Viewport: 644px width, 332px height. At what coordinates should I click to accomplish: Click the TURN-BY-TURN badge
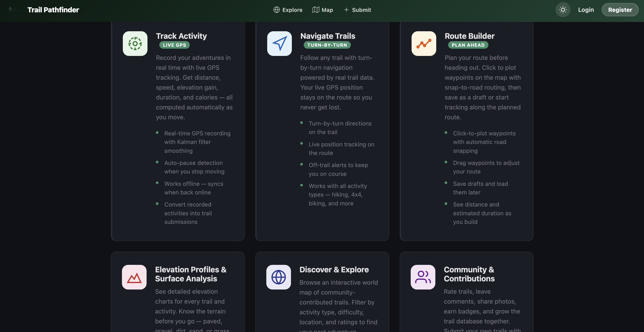327,45
